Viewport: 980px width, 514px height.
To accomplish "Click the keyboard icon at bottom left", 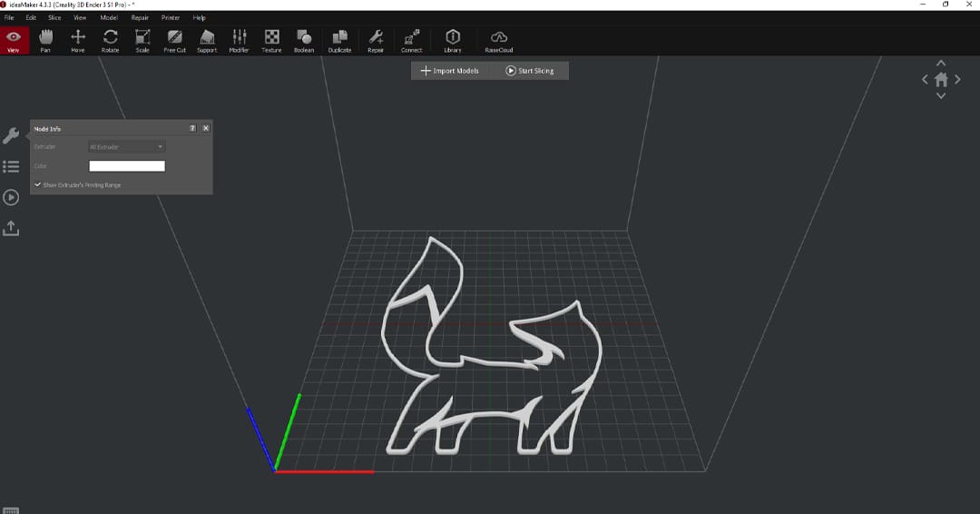I will [x=11, y=511].
